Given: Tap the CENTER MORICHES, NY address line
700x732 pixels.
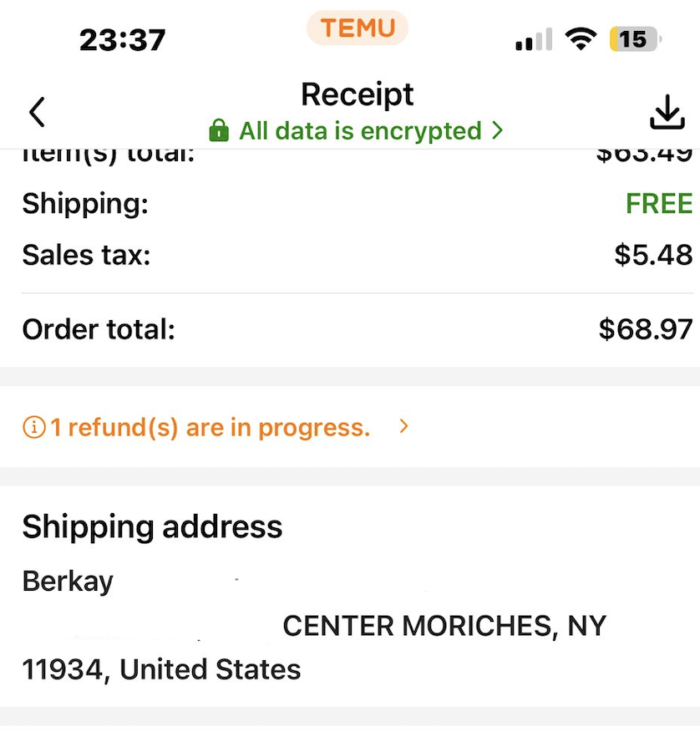Looking at the screenshot, I should (444, 626).
